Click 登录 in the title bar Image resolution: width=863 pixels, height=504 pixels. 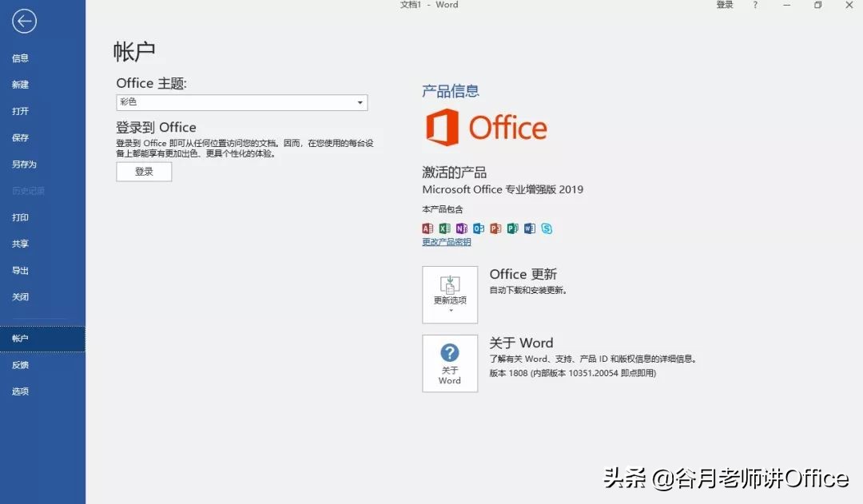tap(724, 5)
